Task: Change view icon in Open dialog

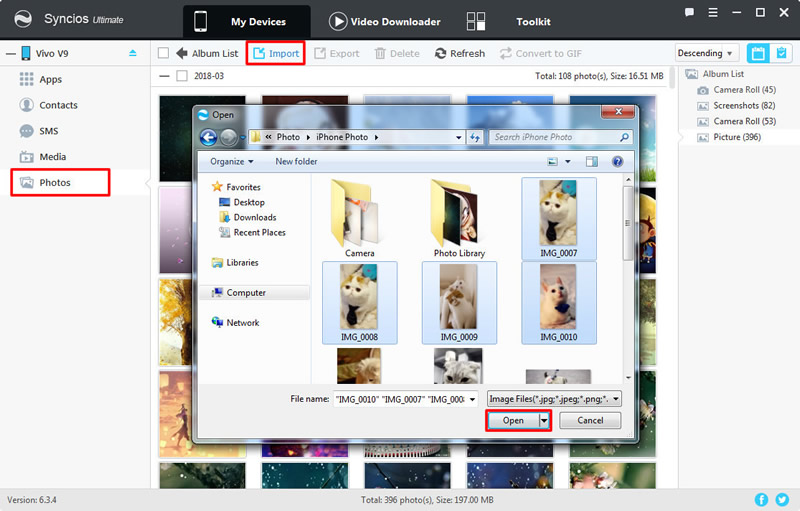Action: [552, 162]
